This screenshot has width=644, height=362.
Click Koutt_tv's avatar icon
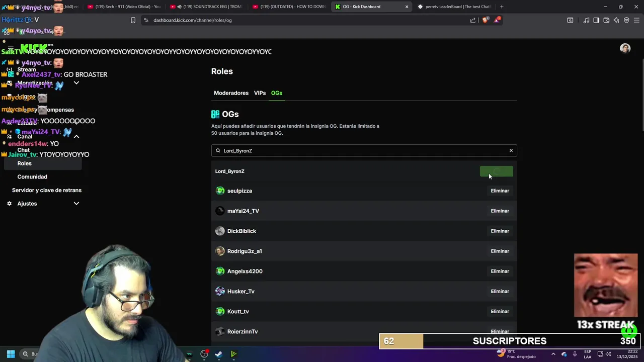(x=220, y=311)
